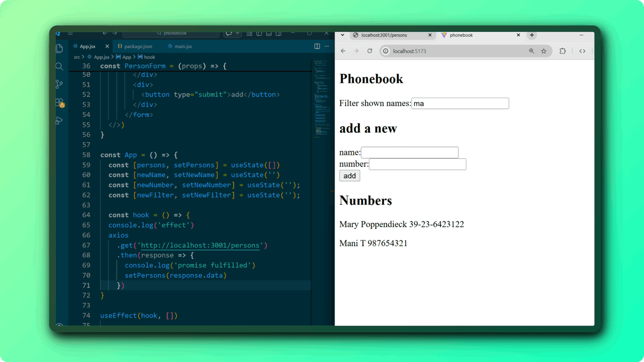This screenshot has height=362, width=644.
Task: Click the browser Forward arrow
Action: (356, 51)
